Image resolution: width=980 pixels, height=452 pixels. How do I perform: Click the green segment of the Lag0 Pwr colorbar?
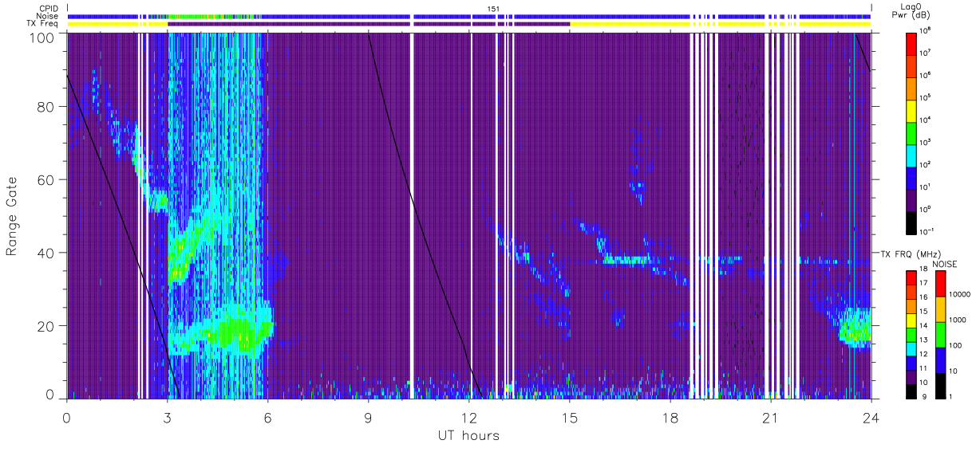pos(911,132)
